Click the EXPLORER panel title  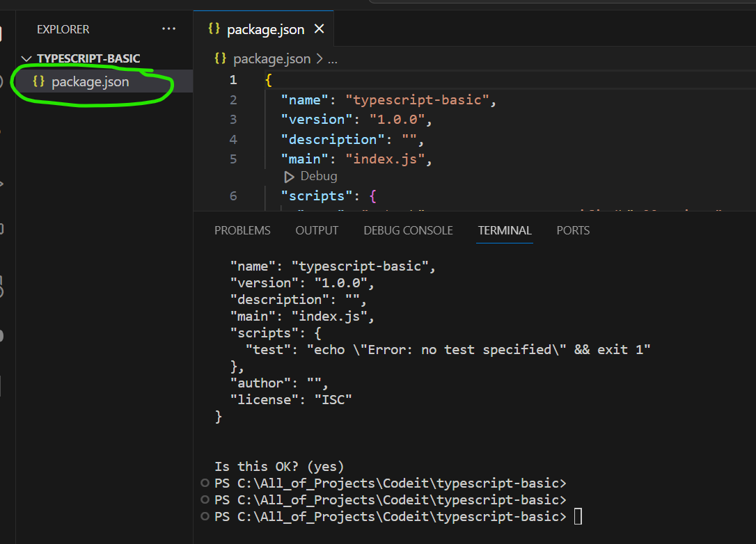tap(63, 29)
